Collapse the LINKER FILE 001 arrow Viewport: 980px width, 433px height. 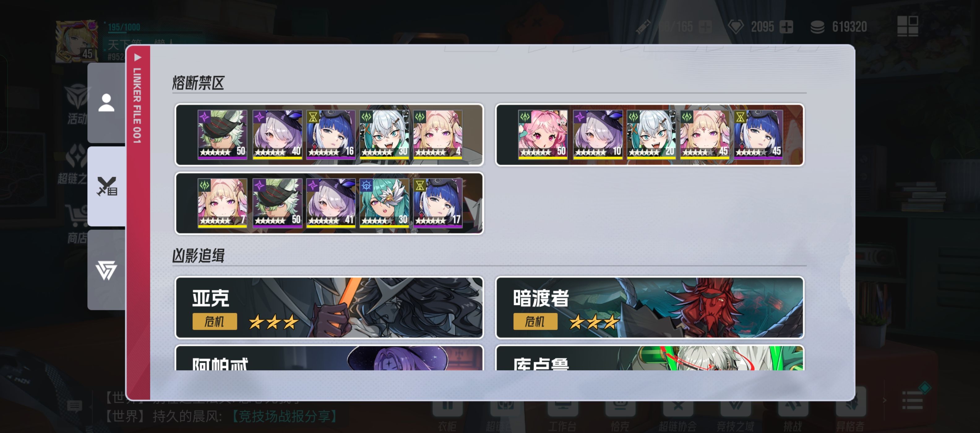pos(138,58)
